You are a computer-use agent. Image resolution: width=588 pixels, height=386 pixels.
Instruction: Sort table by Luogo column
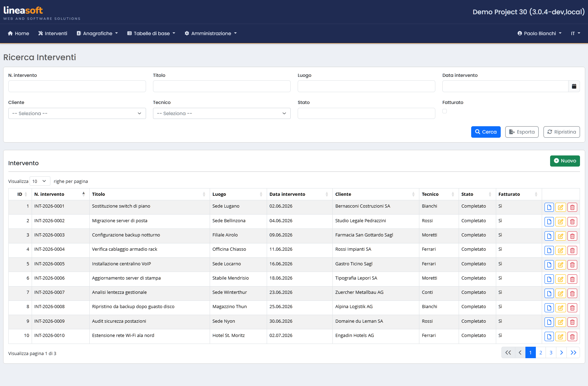(x=238, y=194)
